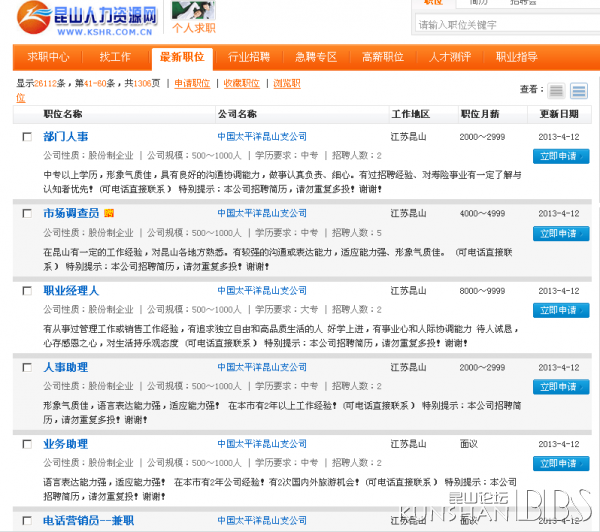Click the 公司名称 column header
This screenshot has height=532, width=600.
237,114
